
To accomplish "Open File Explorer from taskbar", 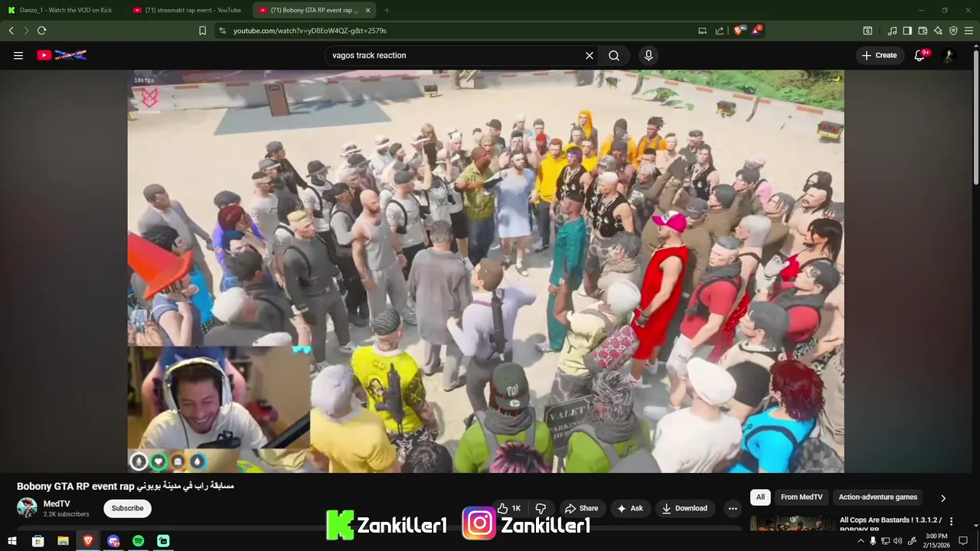I will (63, 541).
